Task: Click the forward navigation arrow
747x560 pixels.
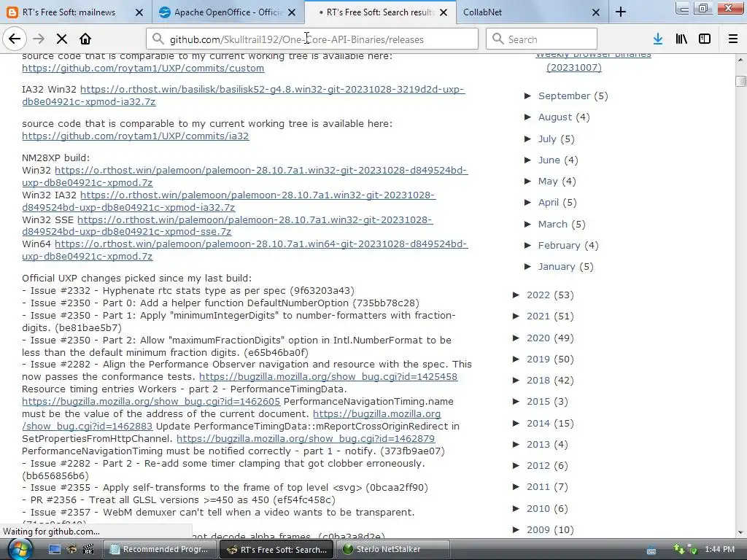Action: click(39, 39)
